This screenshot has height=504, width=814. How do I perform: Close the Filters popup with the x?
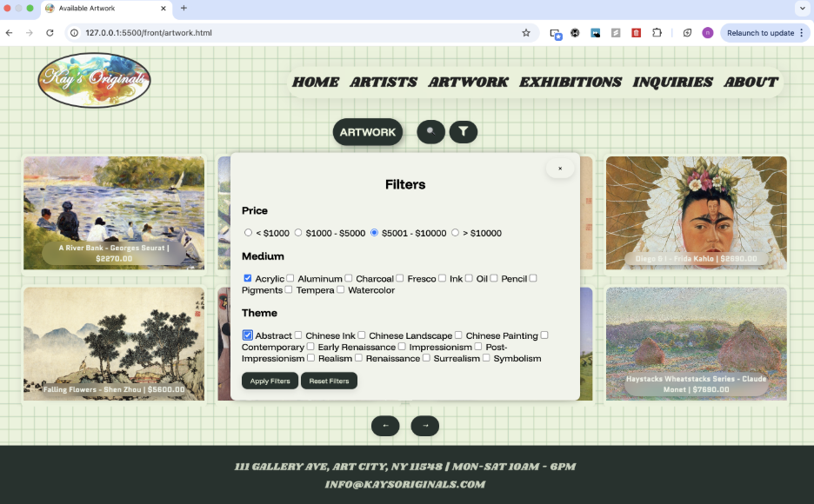(560, 169)
